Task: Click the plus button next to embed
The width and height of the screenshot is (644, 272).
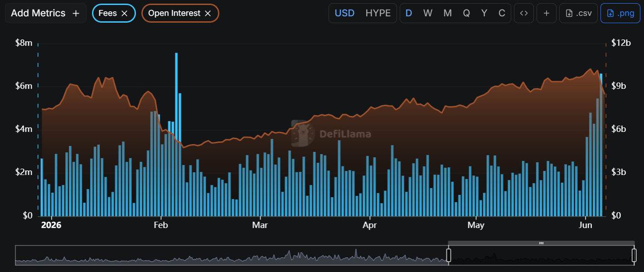Action: [547, 13]
